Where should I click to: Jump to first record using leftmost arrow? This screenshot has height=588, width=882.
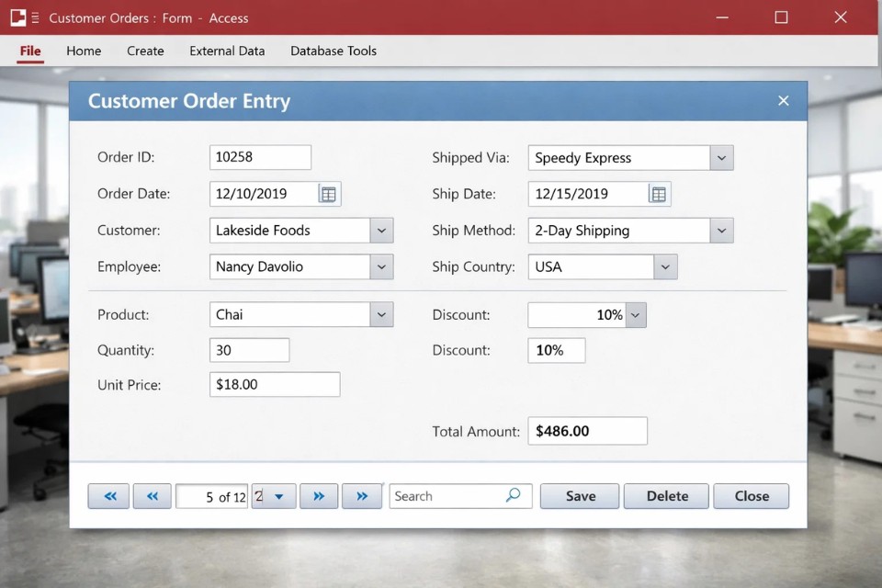(x=109, y=496)
